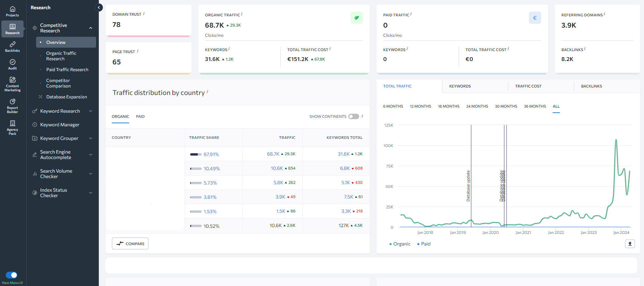Click the Search Engine Autocomplete pencil icon

(x=34, y=155)
